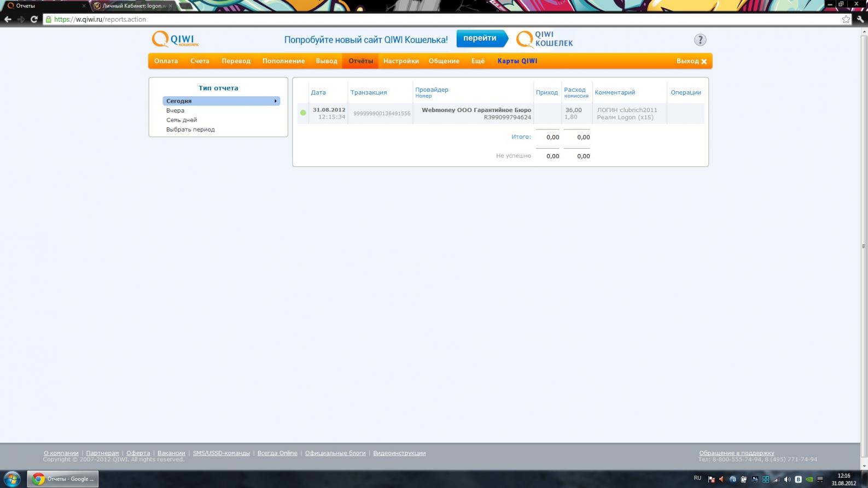Sort by the Дата column header

(318, 92)
